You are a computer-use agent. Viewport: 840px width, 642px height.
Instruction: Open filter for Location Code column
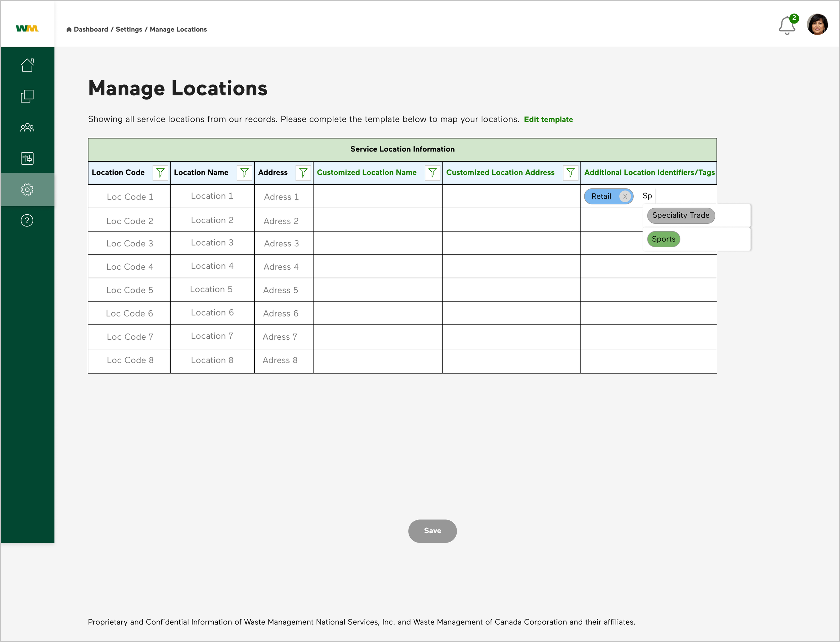[x=160, y=173]
